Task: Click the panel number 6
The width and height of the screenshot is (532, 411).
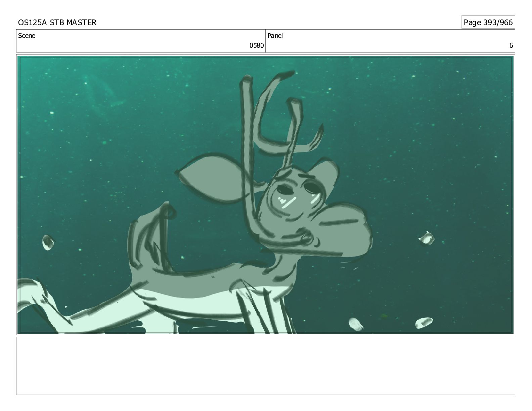Action: click(x=511, y=46)
